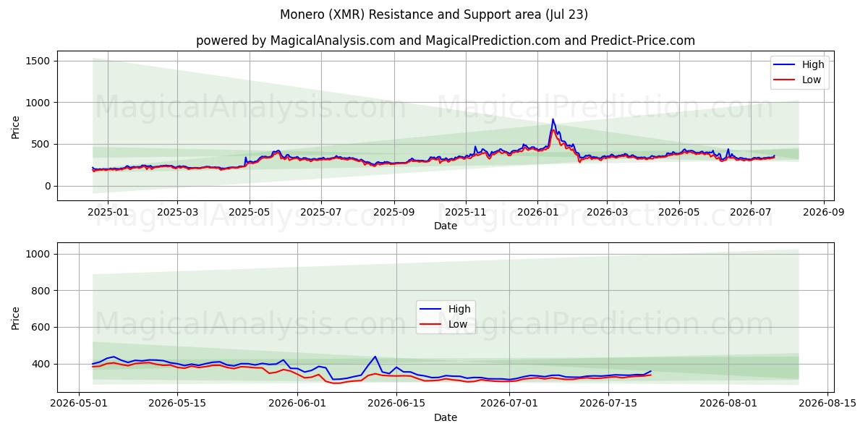Click the mid-June 2026 High peak in bottom chart

coord(375,357)
